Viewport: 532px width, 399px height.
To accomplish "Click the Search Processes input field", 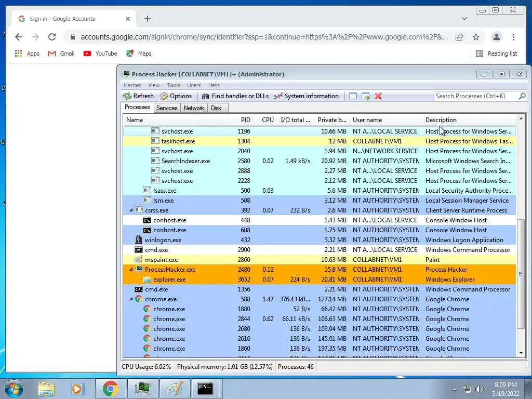I will pos(476,96).
